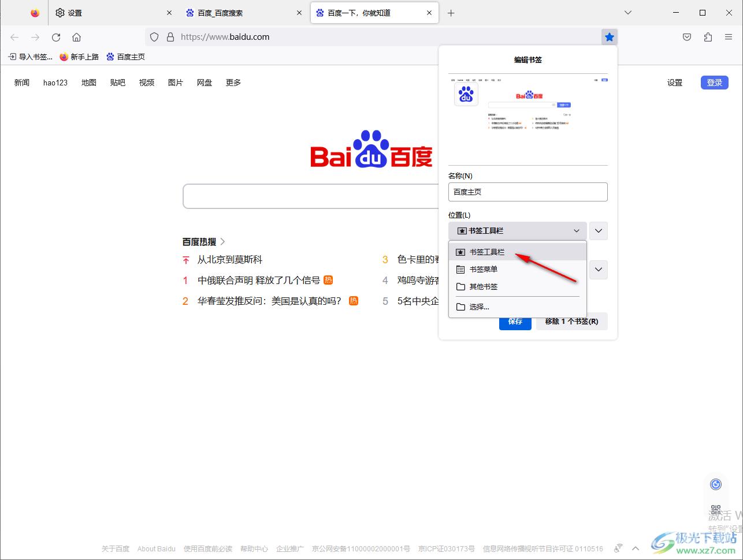
Task: Click the page preview thumbnail in bookmark panel
Action: [528, 119]
